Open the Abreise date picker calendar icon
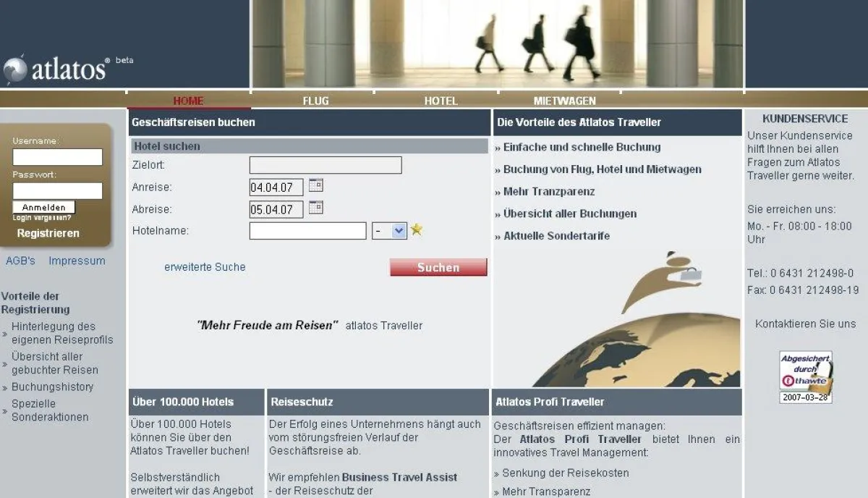Screen dimensions: 868x498 [x=316, y=209]
